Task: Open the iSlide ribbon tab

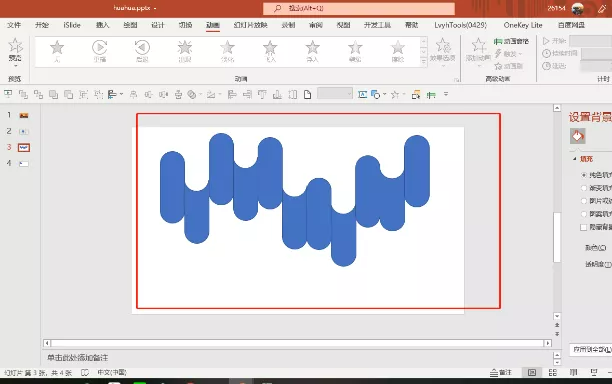Action: pos(72,25)
